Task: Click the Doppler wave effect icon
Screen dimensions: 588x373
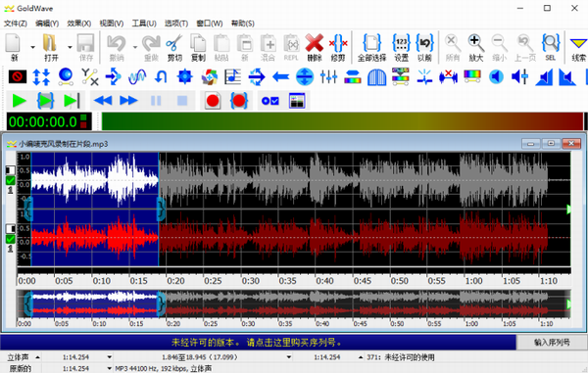Action: [137, 76]
